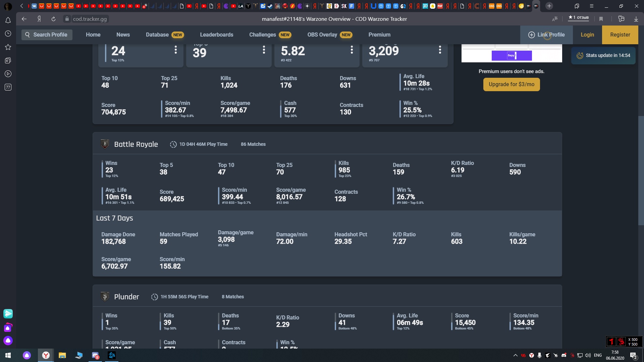This screenshot has height=362, width=644.
Task: Open the News section
Action: coord(123,35)
